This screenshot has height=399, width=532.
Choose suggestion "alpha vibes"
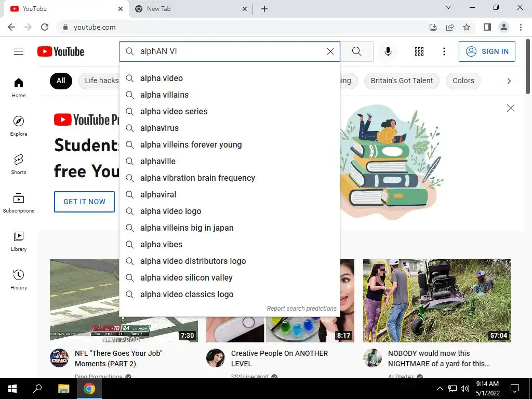[230, 244]
